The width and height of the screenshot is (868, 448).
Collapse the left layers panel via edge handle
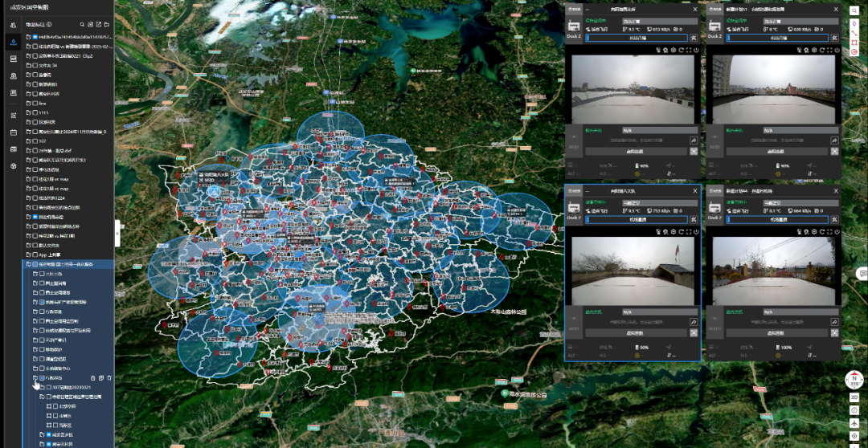pos(117,227)
